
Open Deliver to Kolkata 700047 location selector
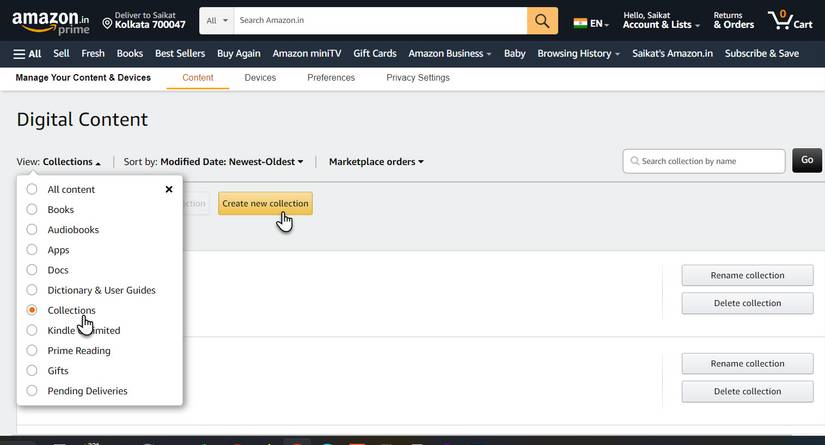144,21
